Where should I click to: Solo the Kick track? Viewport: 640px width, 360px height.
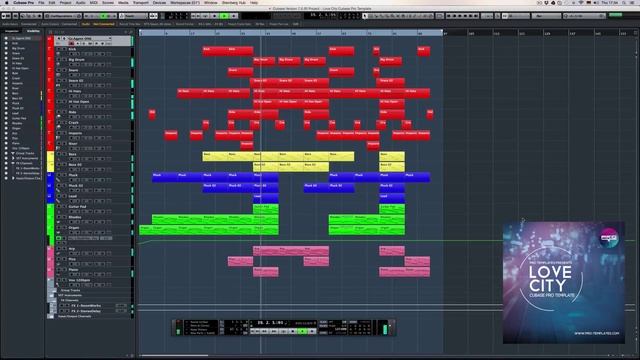(64, 49)
